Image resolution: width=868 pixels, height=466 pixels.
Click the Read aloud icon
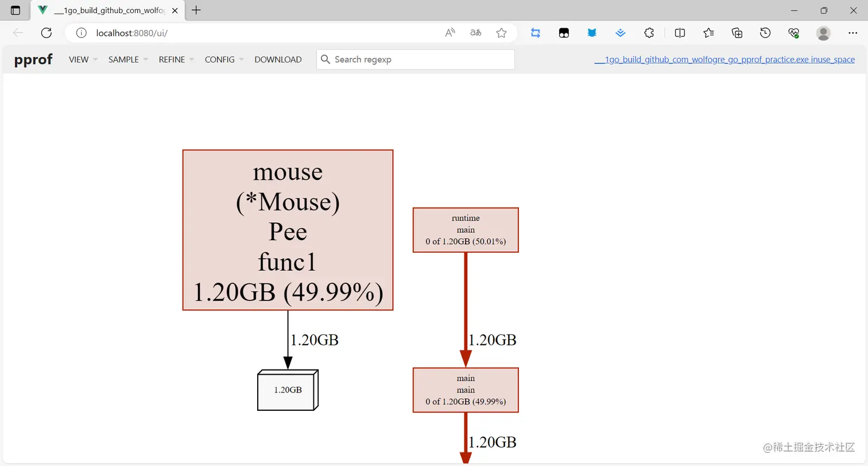450,33
